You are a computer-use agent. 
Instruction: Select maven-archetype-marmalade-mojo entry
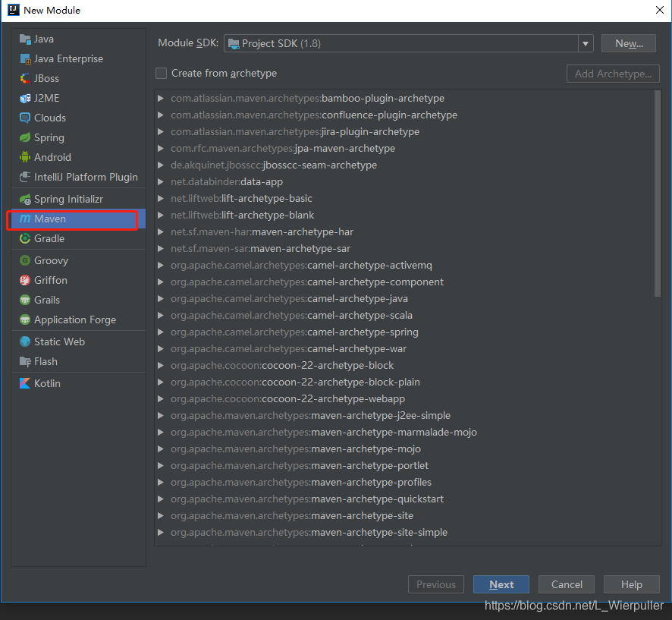[324, 433]
